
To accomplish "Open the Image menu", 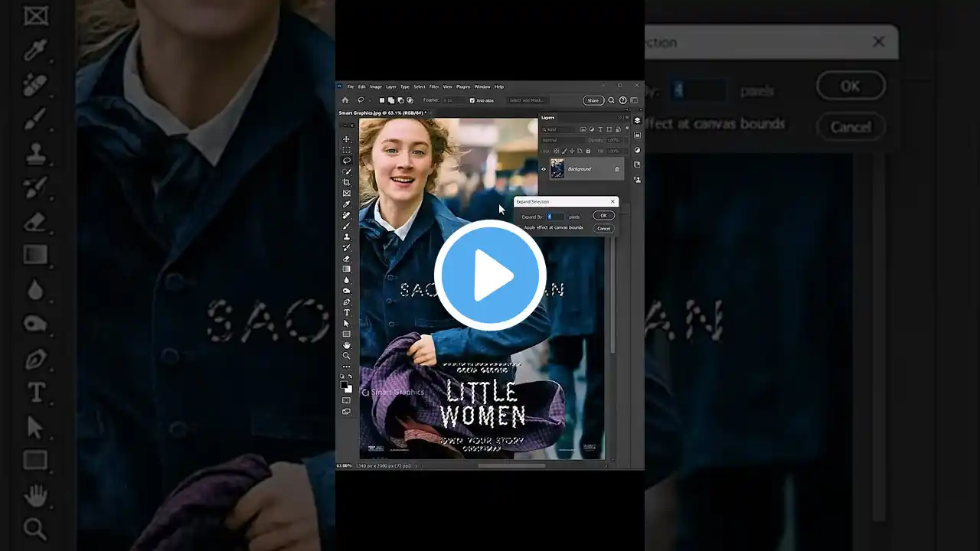I will coord(376,86).
